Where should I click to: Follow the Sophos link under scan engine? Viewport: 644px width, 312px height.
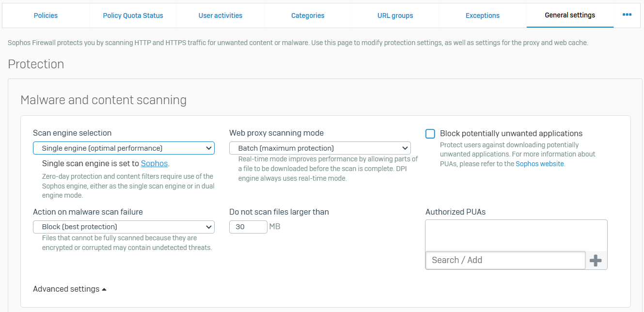pos(154,164)
